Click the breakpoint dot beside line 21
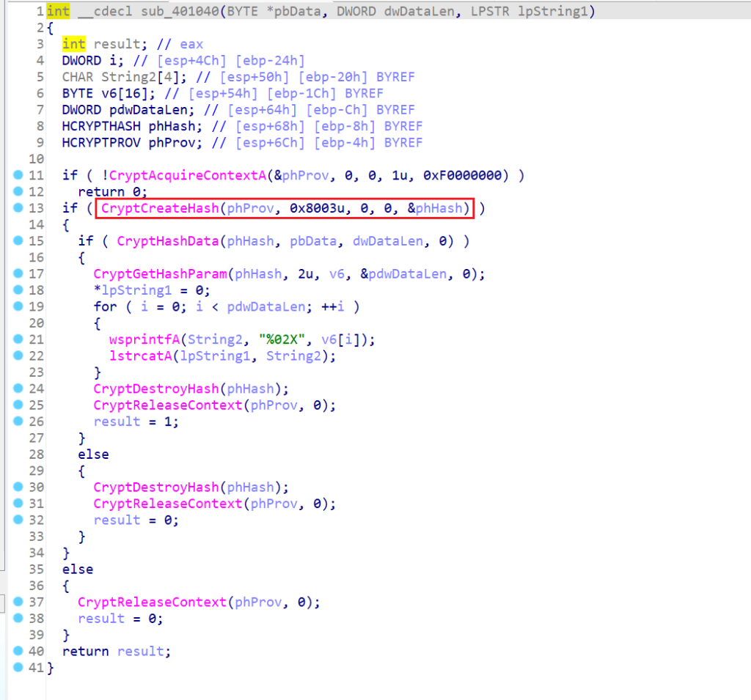The width and height of the screenshot is (751, 700). 18,339
